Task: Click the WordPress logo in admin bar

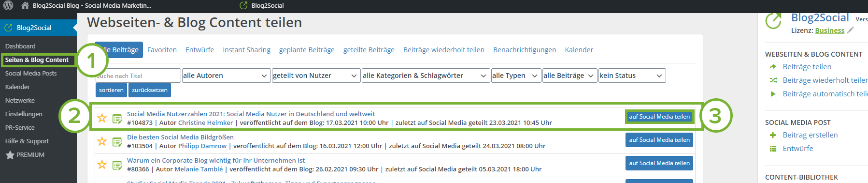Action: (x=8, y=6)
